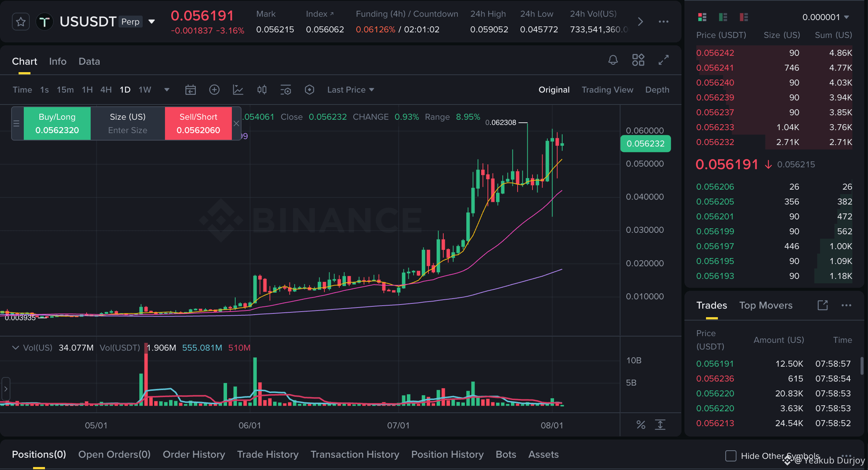Select the 1W timeframe
868x470 pixels.
click(x=145, y=90)
